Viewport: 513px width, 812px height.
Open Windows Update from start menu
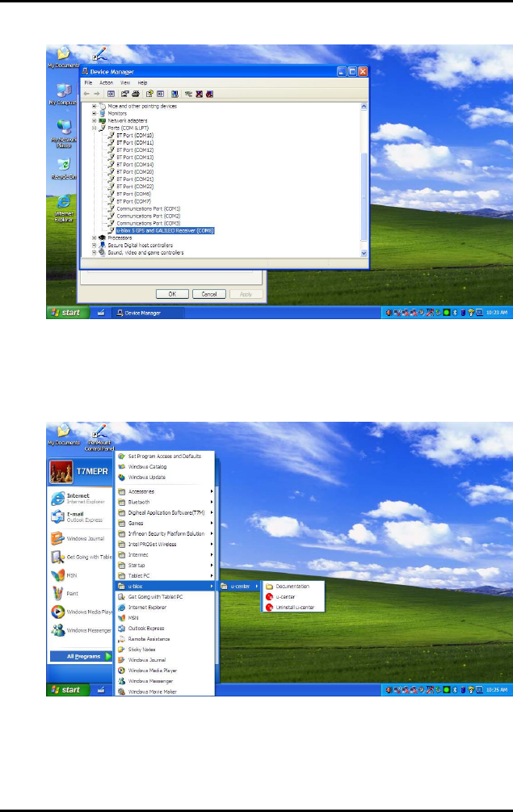(x=165, y=478)
